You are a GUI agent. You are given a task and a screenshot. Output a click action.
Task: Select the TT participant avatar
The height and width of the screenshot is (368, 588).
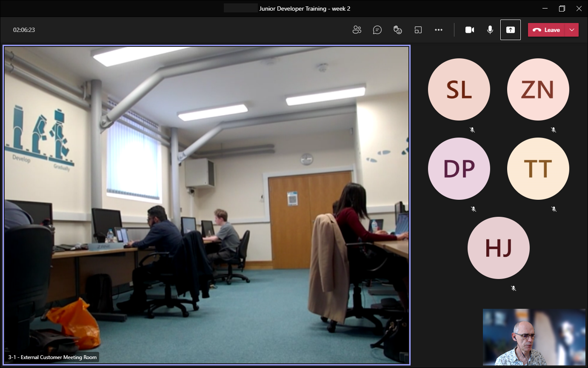538,169
